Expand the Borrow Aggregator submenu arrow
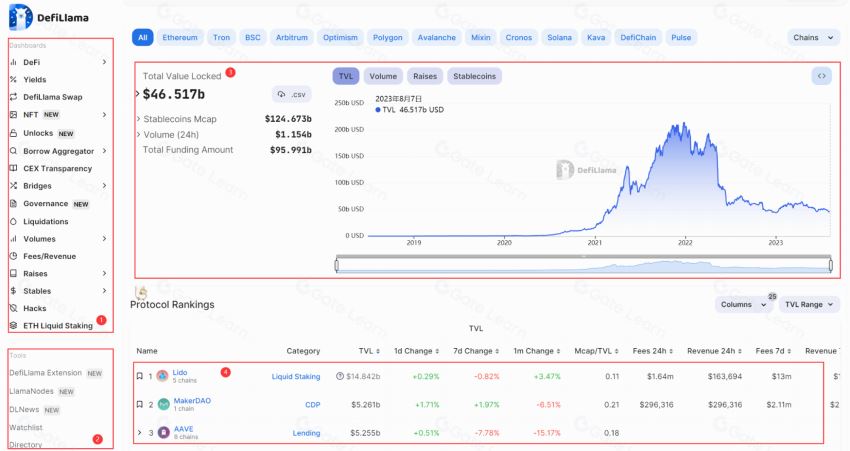 point(104,151)
